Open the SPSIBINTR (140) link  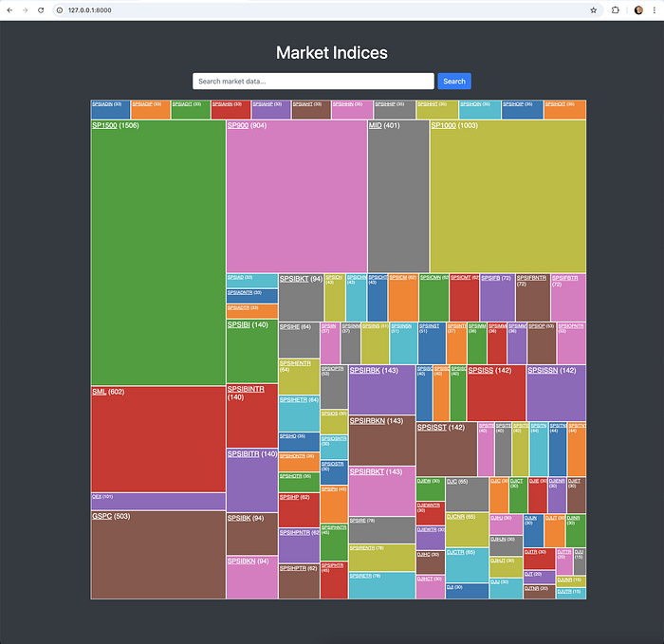[246, 389]
